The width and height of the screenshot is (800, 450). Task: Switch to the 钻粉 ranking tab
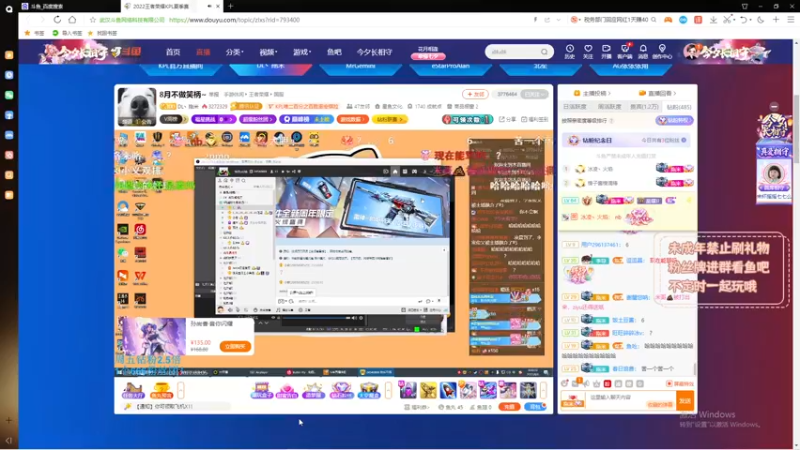point(679,107)
